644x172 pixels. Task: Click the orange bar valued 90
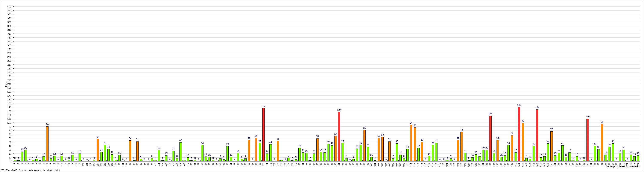click(47, 144)
